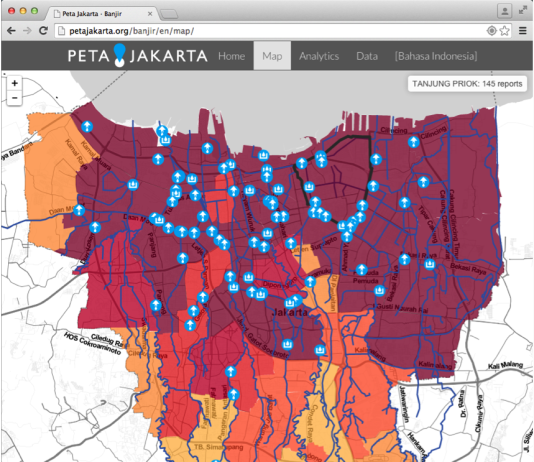534x462 pixels.
Task: Go to the Data page
Action: 367,56
